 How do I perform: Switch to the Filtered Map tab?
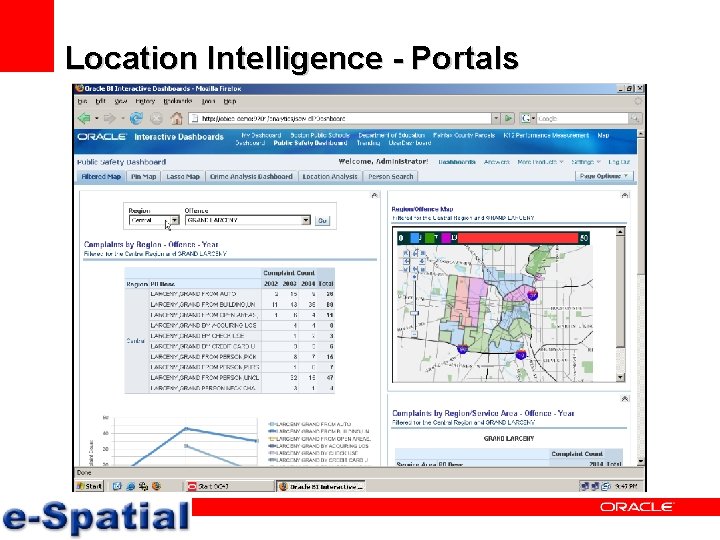[101, 176]
